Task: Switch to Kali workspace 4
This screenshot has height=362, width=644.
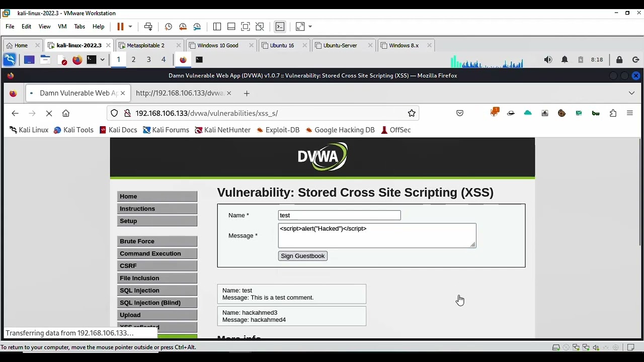Action: [x=163, y=59]
